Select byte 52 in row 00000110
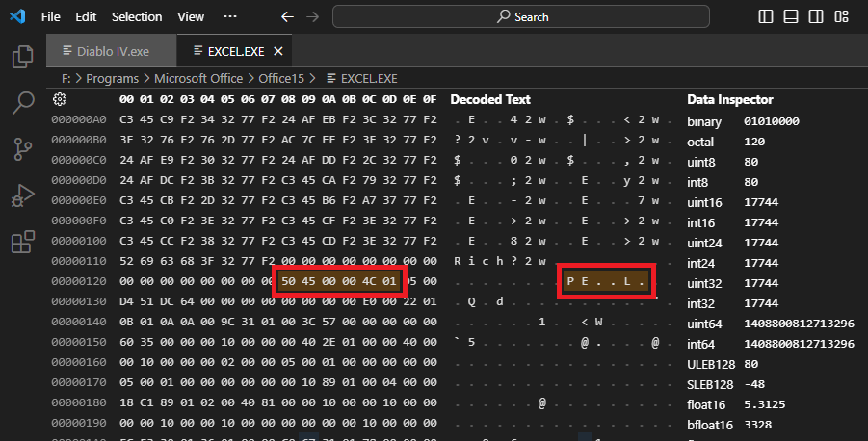 pos(126,261)
